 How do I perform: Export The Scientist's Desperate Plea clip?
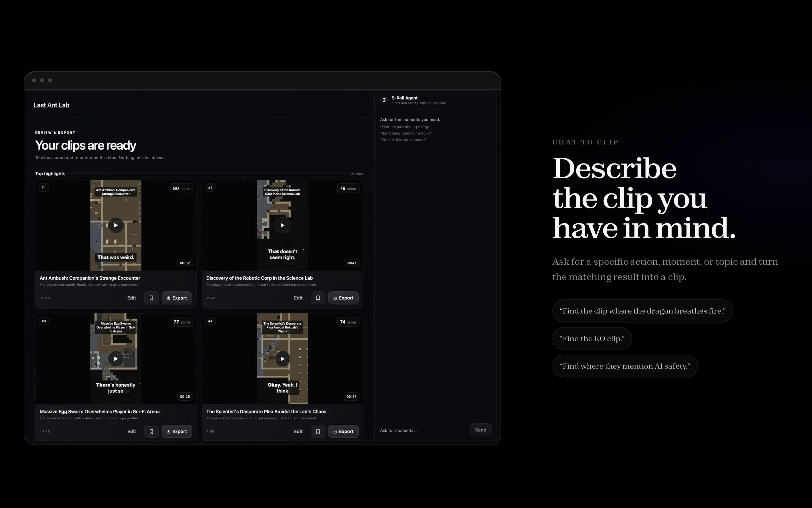[x=343, y=432]
